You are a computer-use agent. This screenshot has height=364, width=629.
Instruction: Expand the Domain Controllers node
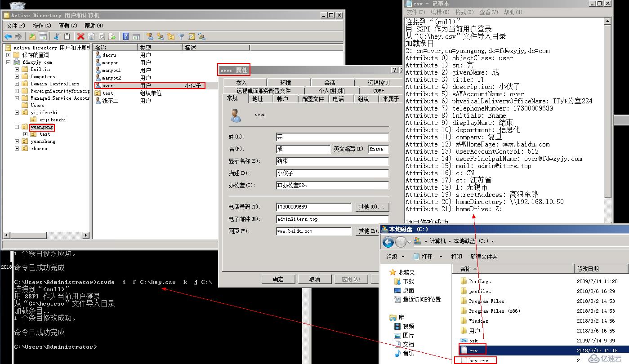(x=17, y=84)
